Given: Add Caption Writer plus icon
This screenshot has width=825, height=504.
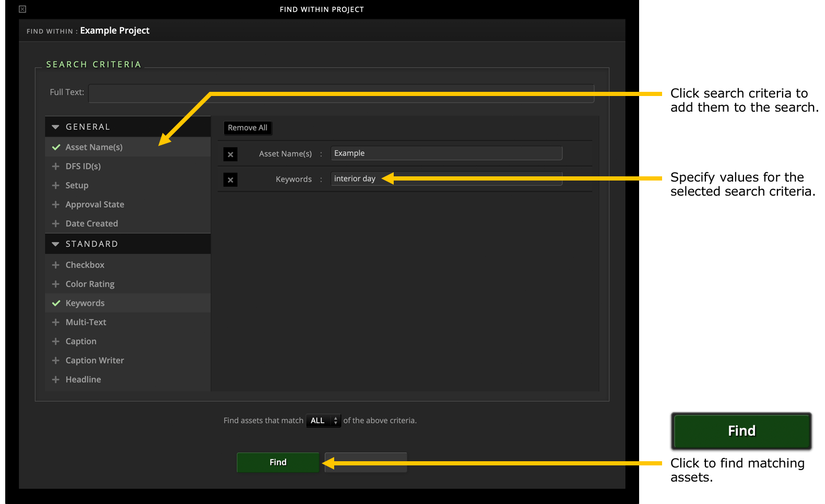Looking at the screenshot, I should pyautogui.click(x=56, y=360).
